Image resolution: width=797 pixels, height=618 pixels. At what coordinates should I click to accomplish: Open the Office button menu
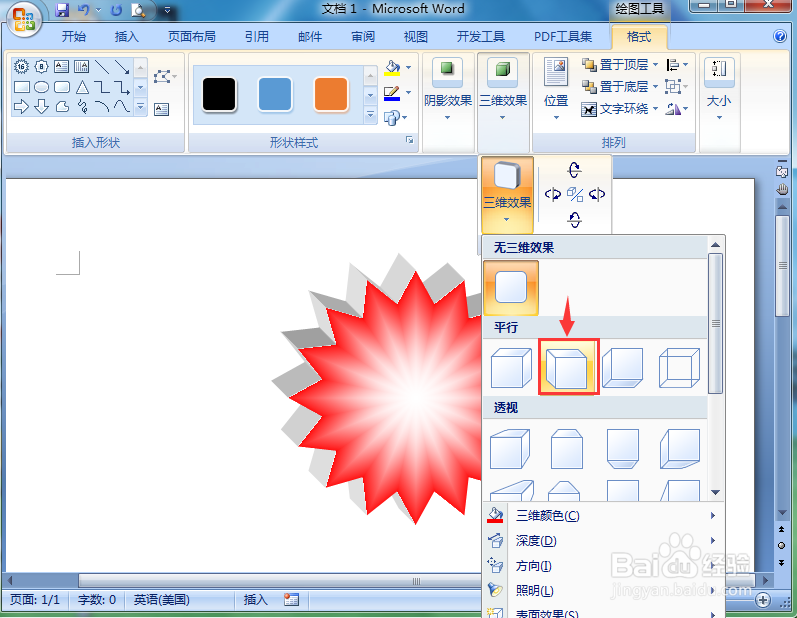[23, 20]
